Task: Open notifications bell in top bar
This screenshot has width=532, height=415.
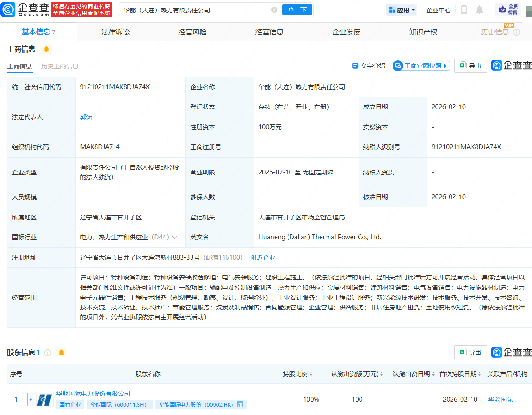Action: click(480, 10)
